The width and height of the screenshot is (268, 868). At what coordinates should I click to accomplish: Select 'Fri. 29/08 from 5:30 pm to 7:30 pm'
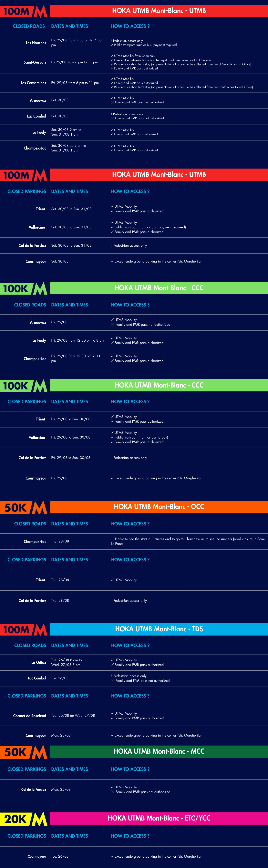click(77, 42)
